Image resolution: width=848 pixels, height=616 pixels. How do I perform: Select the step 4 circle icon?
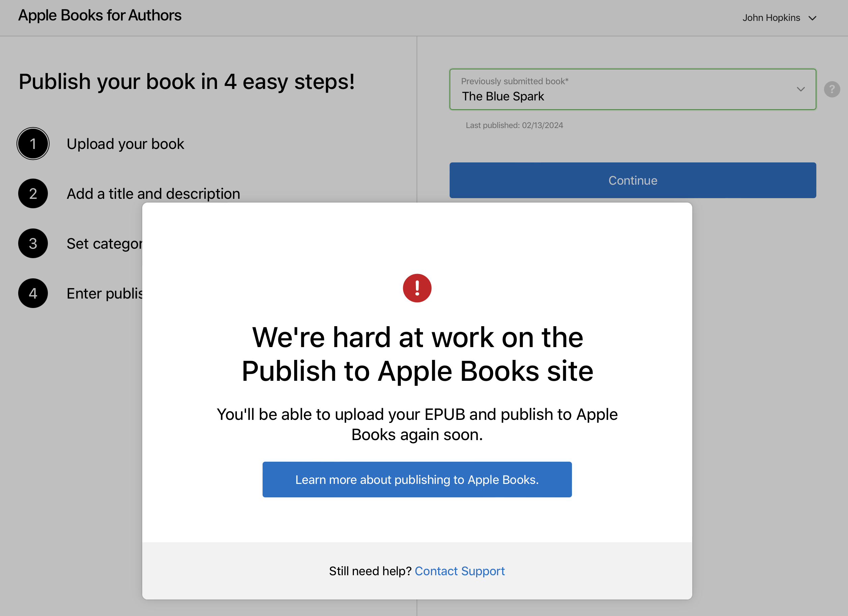click(x=33, y=294)
